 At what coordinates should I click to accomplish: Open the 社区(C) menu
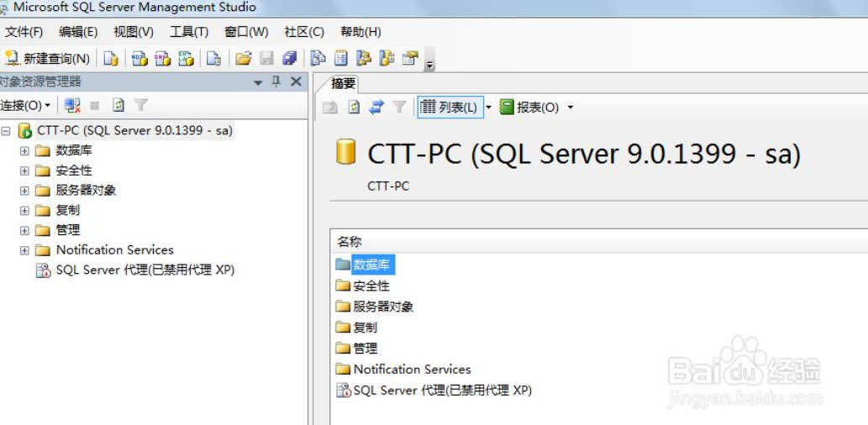pos(304,32)
